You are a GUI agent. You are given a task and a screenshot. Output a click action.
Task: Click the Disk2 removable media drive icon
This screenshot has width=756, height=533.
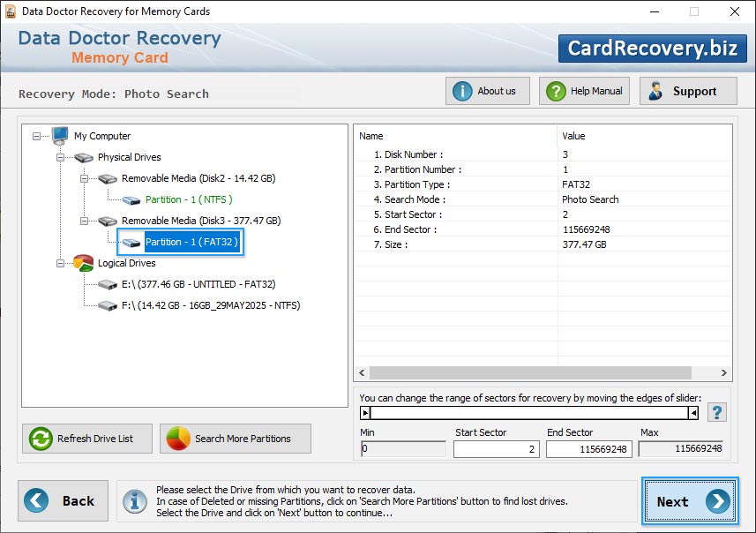[108, 178]
